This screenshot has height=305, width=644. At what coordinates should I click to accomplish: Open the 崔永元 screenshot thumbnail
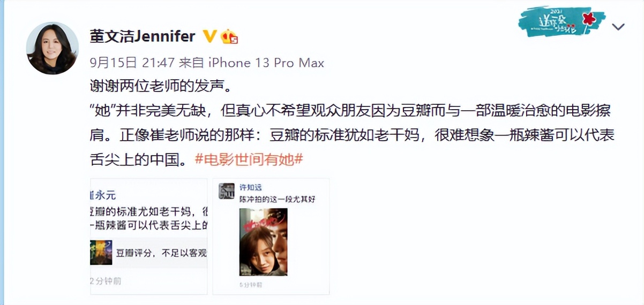(148, 236)
